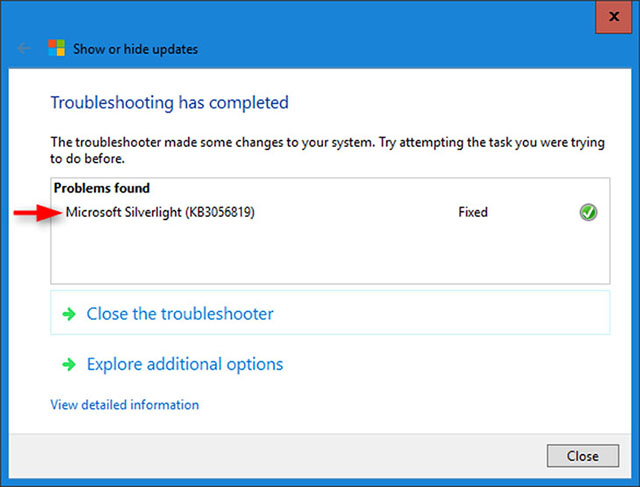Open Explore additional options
The height and width of the screenshot is (487, 640).
pos(185,364)
